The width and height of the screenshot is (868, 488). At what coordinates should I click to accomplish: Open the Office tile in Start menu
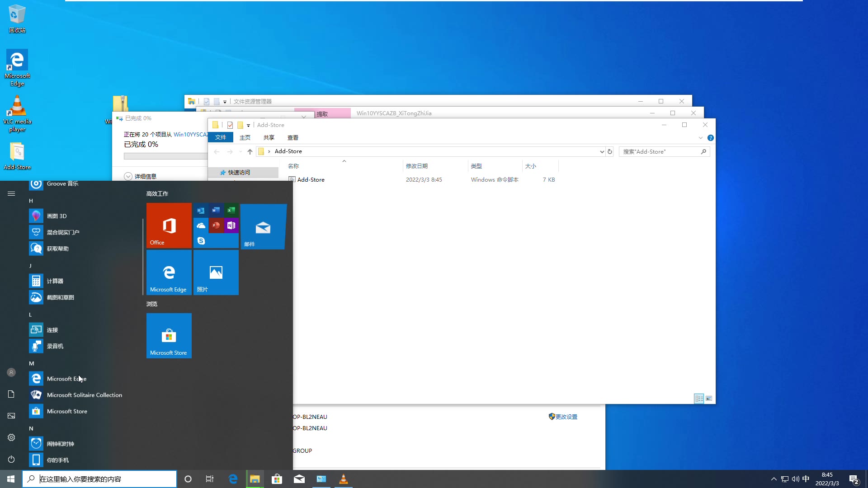tap(169, 225)
